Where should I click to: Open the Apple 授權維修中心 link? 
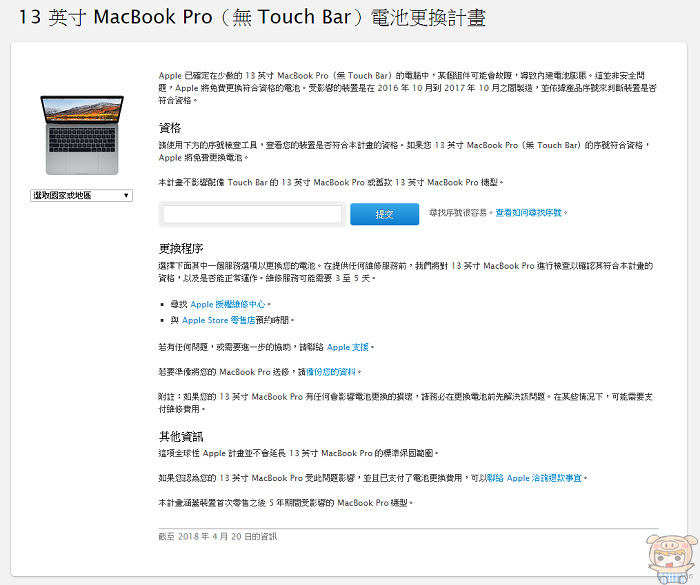[228, 304]
